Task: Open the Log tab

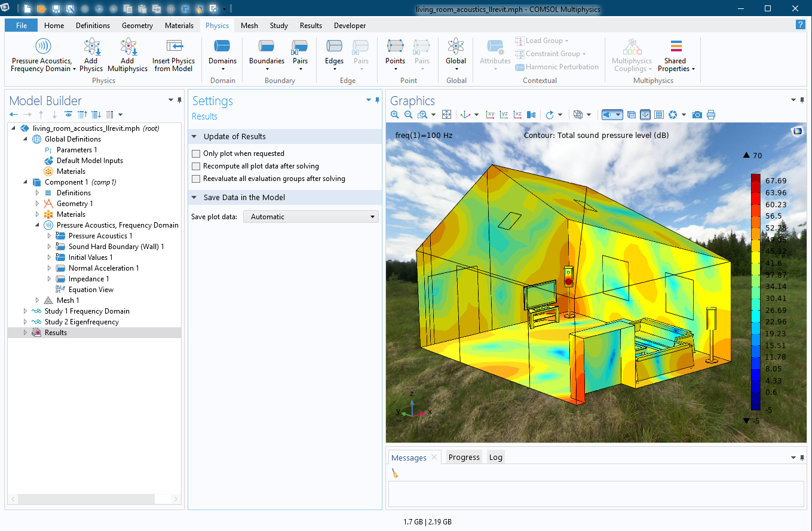Action: click(496, 457)
